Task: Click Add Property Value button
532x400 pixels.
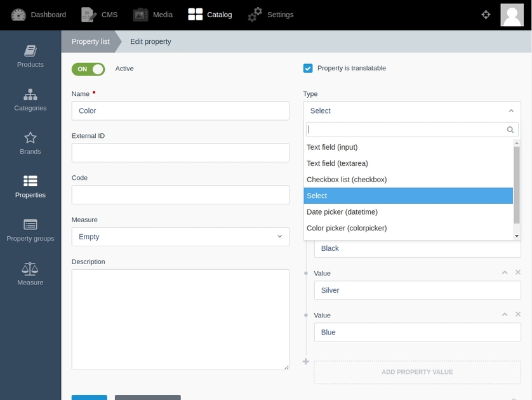Action: (417, 372)
